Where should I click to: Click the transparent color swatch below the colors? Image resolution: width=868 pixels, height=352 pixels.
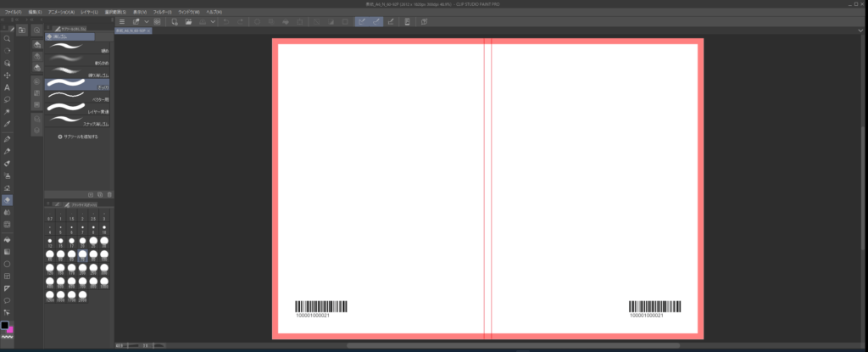[7, 337]
